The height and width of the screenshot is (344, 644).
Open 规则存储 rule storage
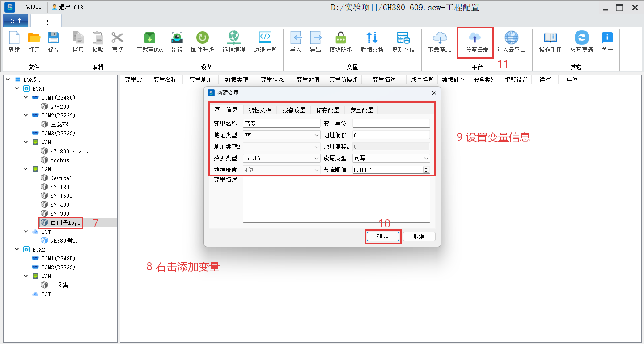point(403,38)
